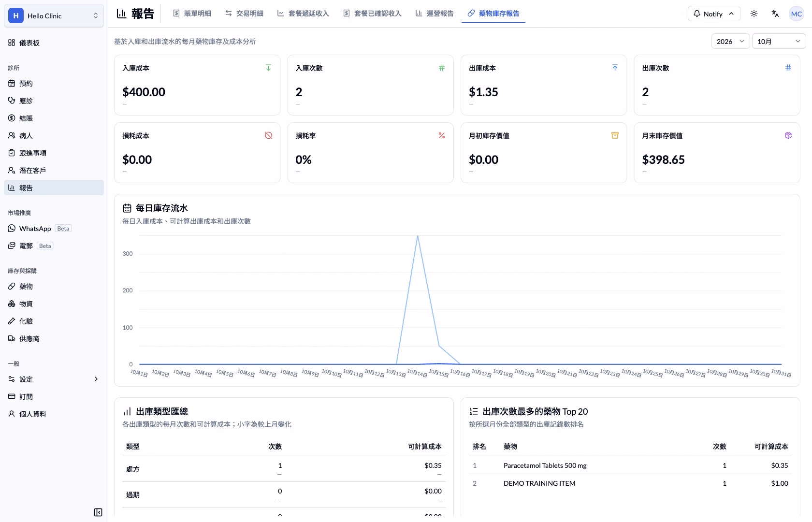Expand the Notify menu

713,14
